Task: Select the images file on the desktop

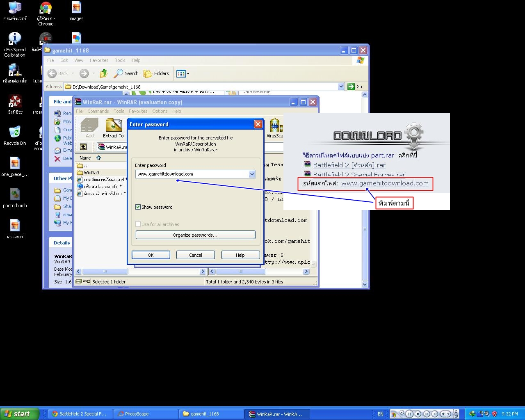Action: pos(76,11)
